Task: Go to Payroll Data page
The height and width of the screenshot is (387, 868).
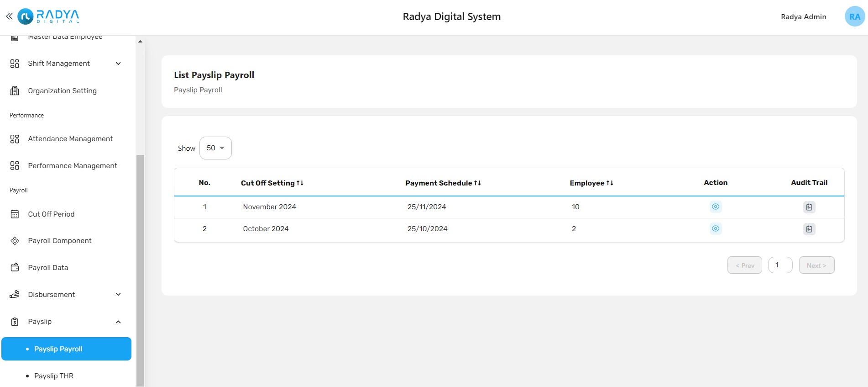Action: point(48,268)
